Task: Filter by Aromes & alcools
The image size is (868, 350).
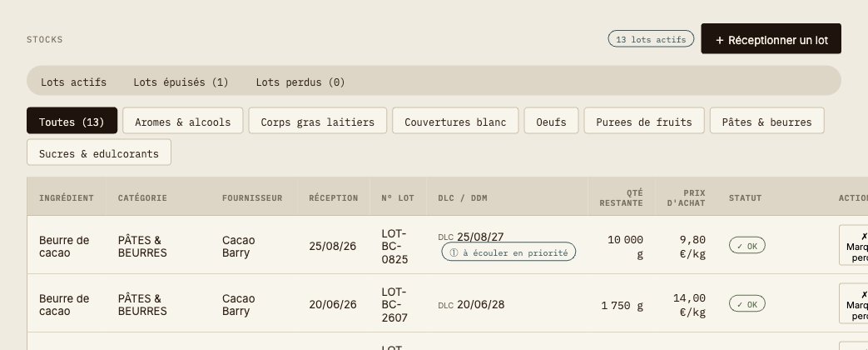Action: tap(183, 121)
